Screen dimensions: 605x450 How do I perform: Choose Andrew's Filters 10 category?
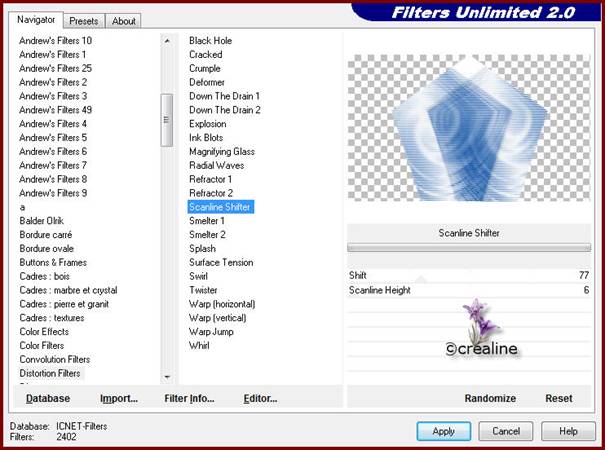tap(55, 41)
